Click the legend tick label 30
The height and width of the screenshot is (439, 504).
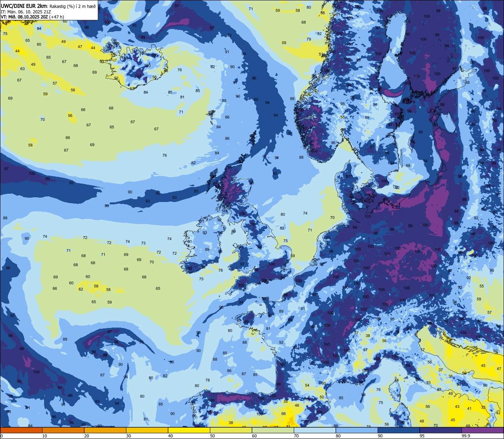(x=128, y=436)
